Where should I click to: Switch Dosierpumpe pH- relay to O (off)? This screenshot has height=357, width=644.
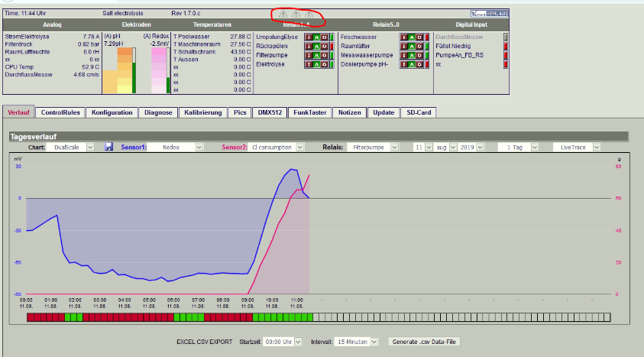point(419,64)
